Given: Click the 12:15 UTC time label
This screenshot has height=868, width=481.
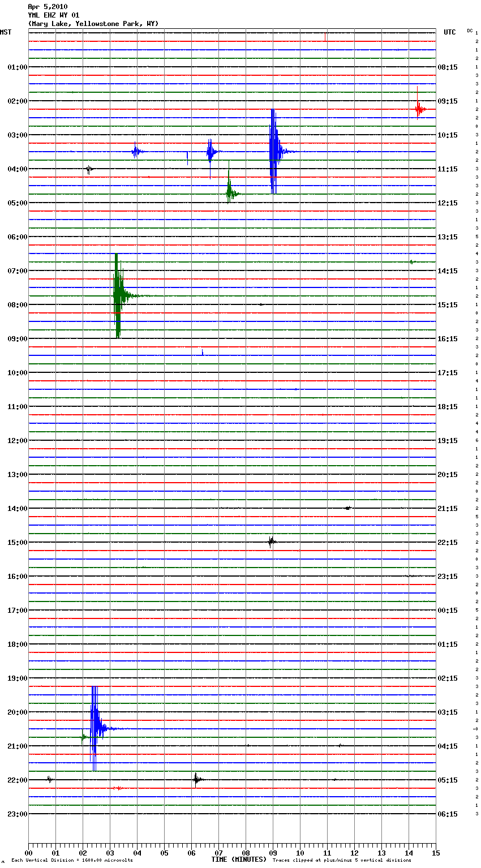Looking at the screenshot, I should (x=448, y=203).
